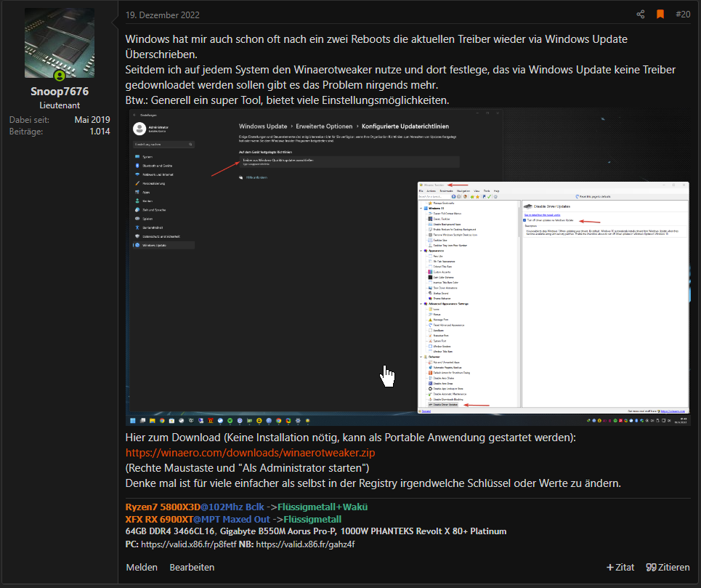Select the sentence starting Hier zum Download
701x588 pixels.
click(350, 438)
